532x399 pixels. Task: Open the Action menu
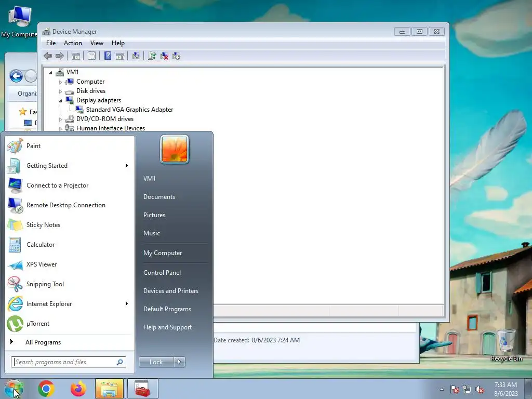(x=73, y=43)
